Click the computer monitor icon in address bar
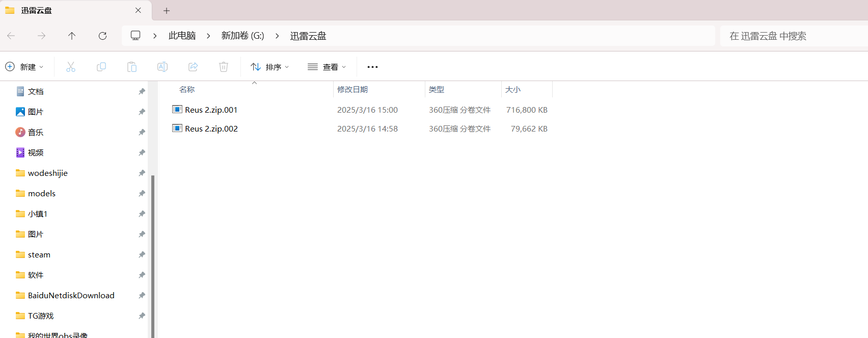The height and width of the screenshot is (338, 868). point(135,35)
